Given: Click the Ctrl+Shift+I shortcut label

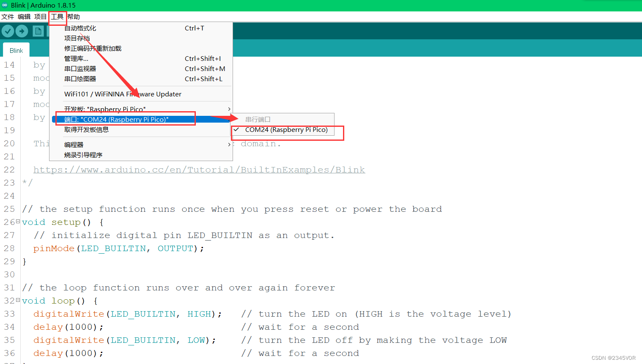Looking at the screenshot, I should coord(203,58).
